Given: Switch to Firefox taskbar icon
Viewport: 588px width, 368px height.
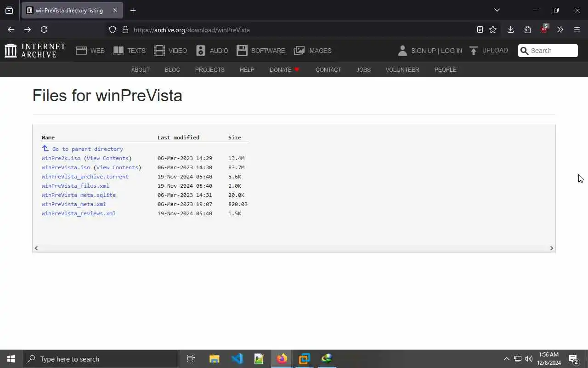Looking at the screenshot, I should pos(282,359).
